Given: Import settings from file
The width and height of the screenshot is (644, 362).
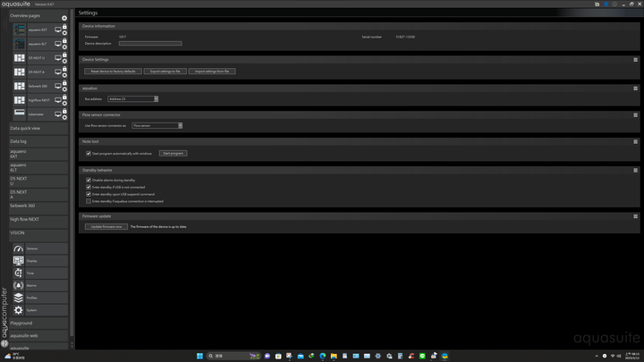Looking at the screenshot, I should (212, 72).
